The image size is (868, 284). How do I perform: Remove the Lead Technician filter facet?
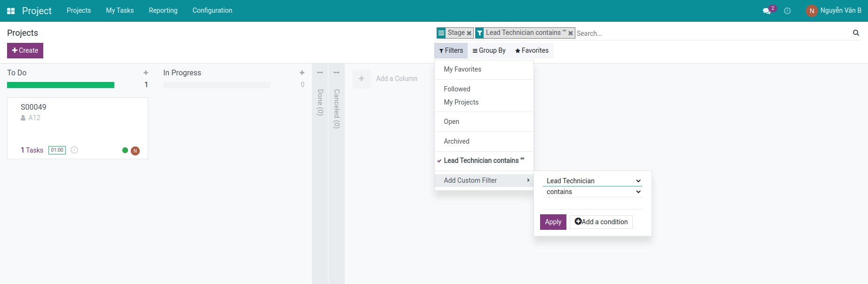click(x=570, y=33)
